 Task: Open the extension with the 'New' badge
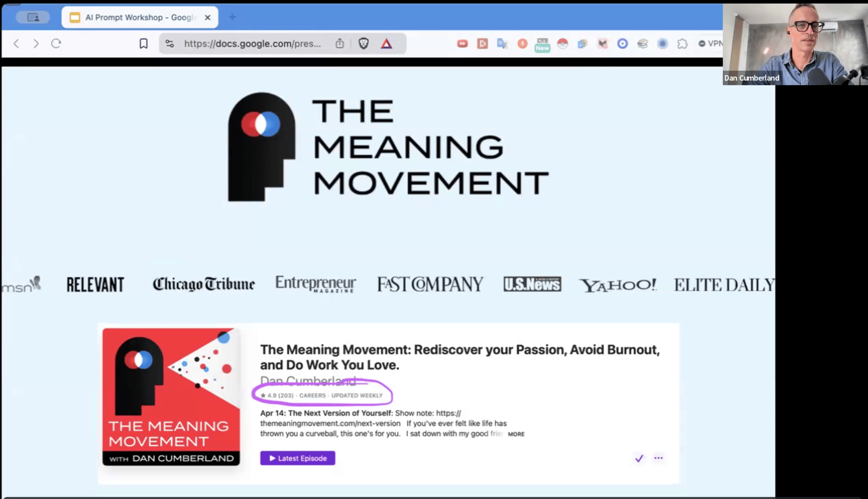542,45
